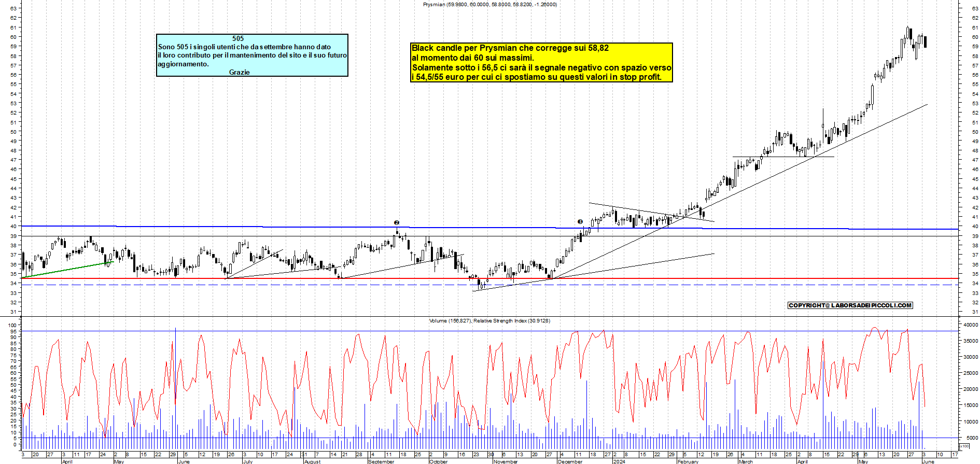Click the "20000" volume axis label
This screenshot has width=980, height=464.
970,389
